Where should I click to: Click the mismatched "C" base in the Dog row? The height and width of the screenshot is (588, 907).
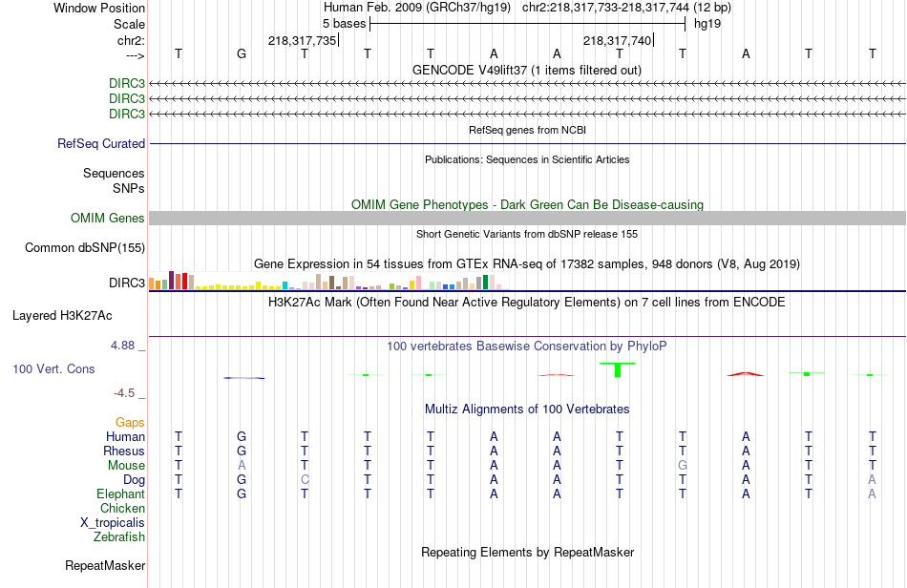click(x=305, y=480)
